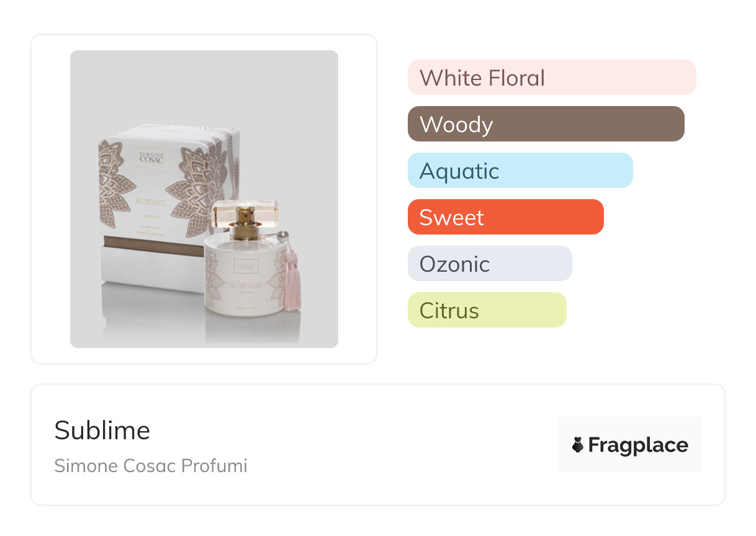This screenshot has width=756, height=536.
Task: Click the silver atomizer ball beside the cap
Action: [x=283, y=237]
